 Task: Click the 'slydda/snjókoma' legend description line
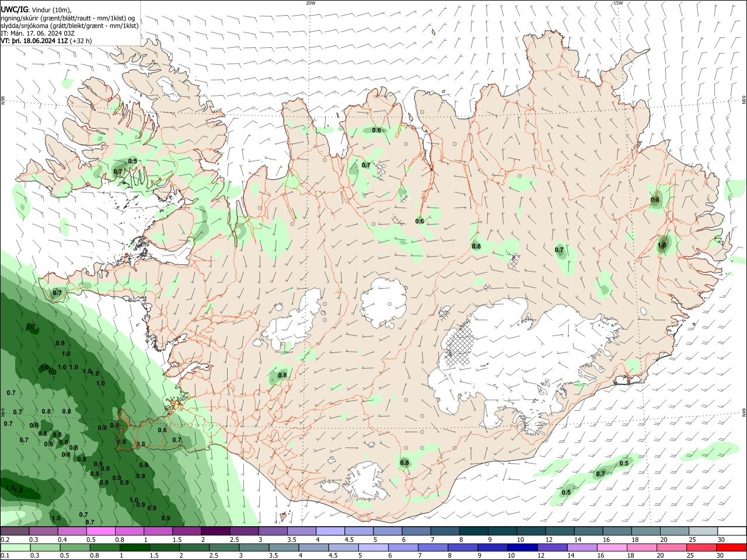click(69, 26)
